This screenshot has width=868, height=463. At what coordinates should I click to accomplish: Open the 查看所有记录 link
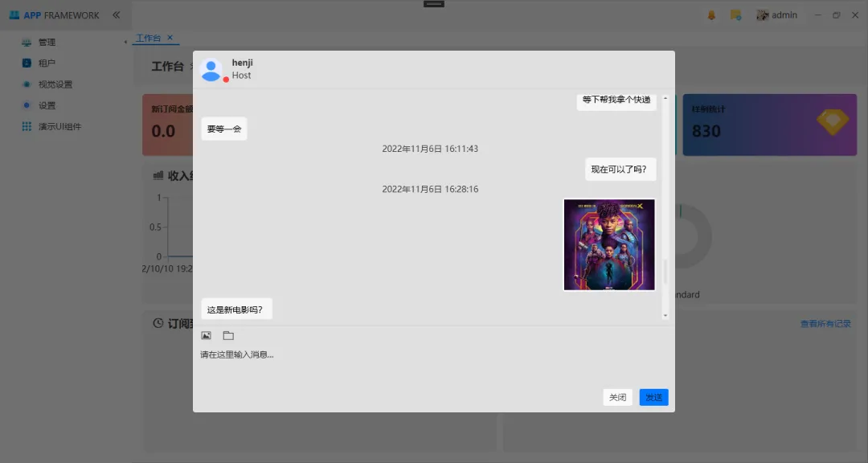825,323
